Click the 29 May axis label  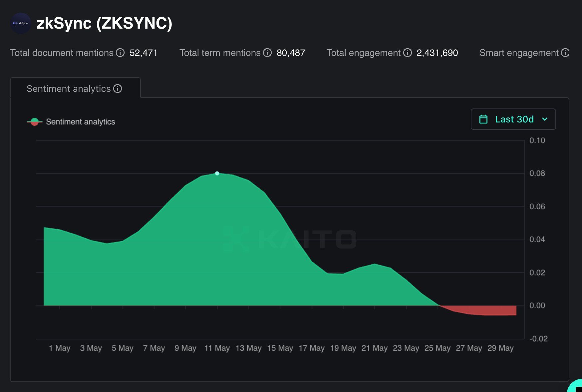[500, 348]
